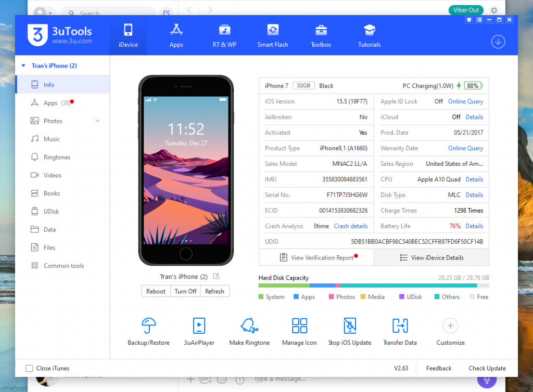Image resolution: width=533 pixels, height=392 pixels.
Task: Open iCloud Details link
Action: coord(474,117)
